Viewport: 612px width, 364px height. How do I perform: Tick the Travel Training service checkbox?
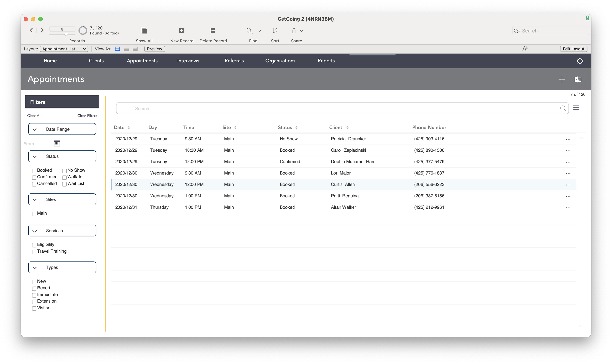pos(34,252)
